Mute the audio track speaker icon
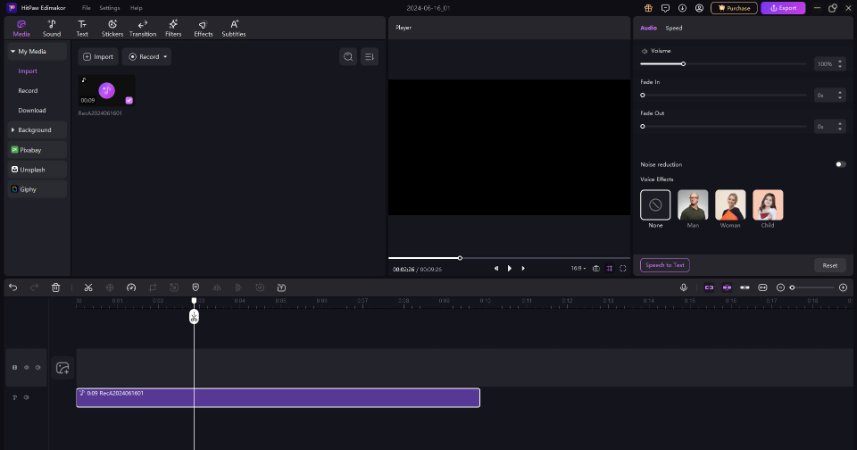This screenshot has width=857, height=450. click(26, 398)
